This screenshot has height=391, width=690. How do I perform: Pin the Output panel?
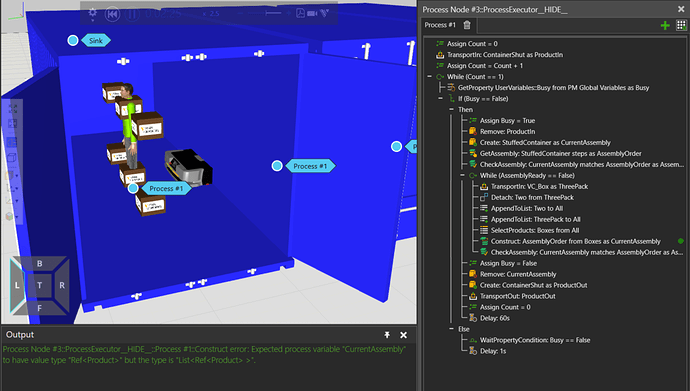(x=387, y=335)
